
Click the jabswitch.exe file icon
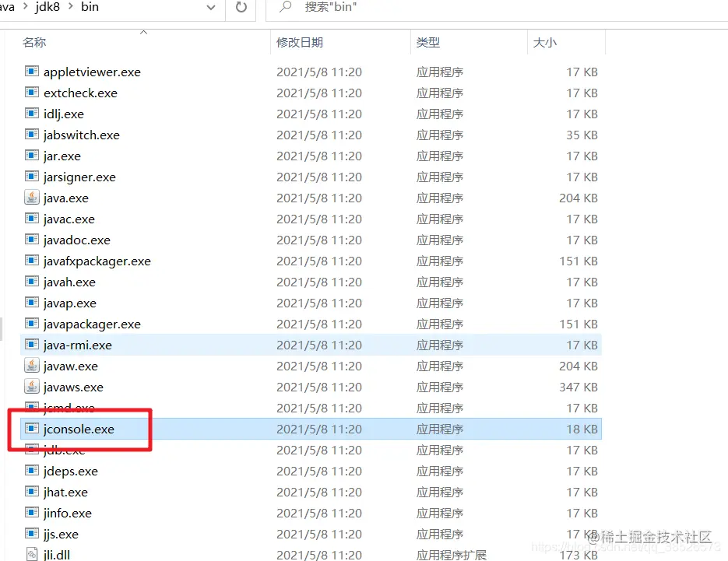point(32,134)
